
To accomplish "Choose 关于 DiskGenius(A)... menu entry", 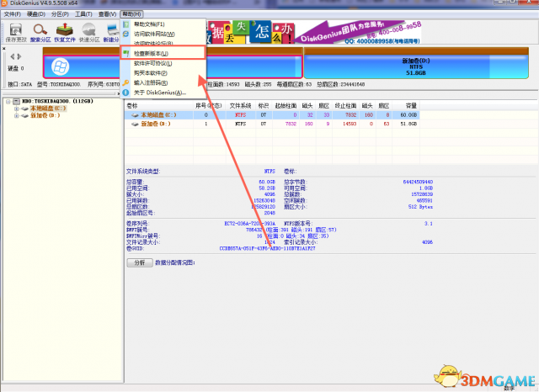I will click(x=163, y=93).
